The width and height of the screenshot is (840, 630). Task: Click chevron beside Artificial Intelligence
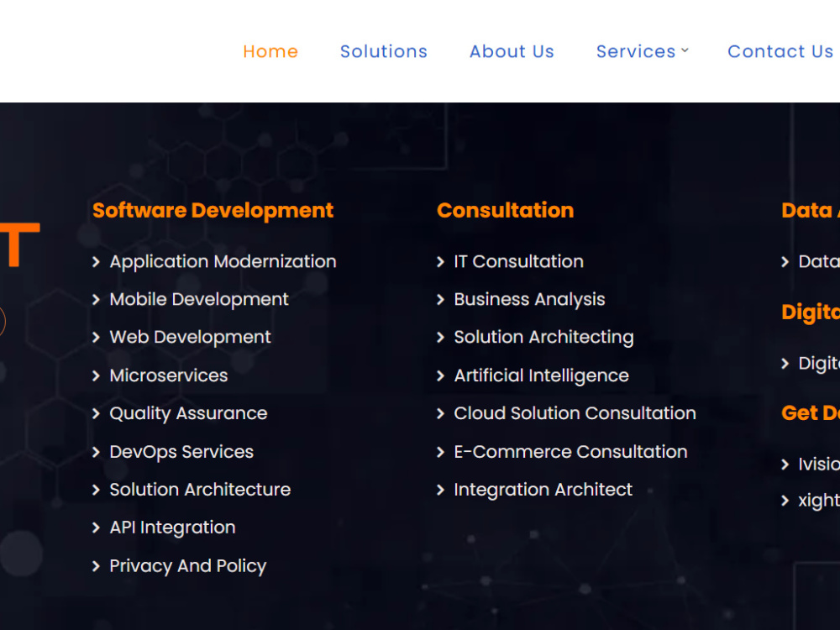pyautogui.click(x=440, y=376)
